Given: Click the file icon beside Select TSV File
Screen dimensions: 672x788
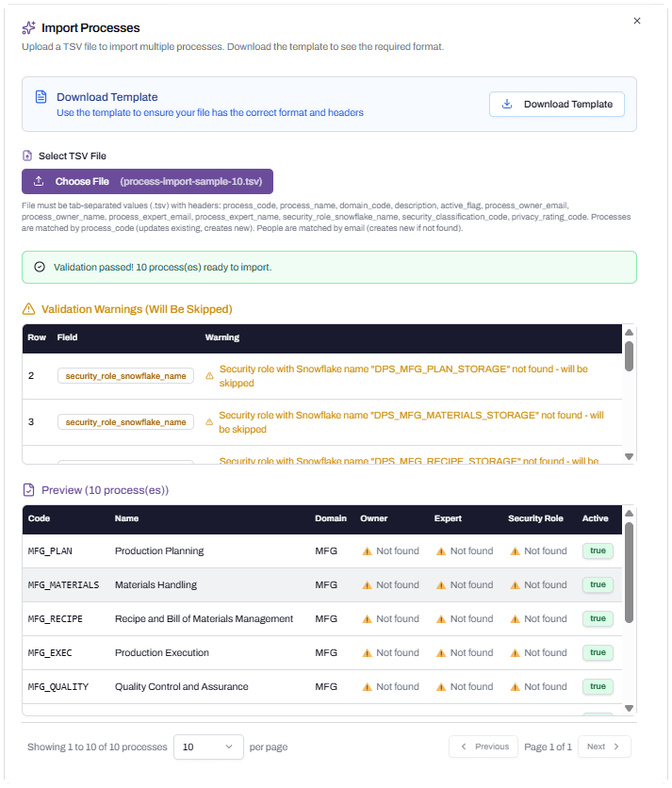Looking at the screenshot, I should pos(27,156).
